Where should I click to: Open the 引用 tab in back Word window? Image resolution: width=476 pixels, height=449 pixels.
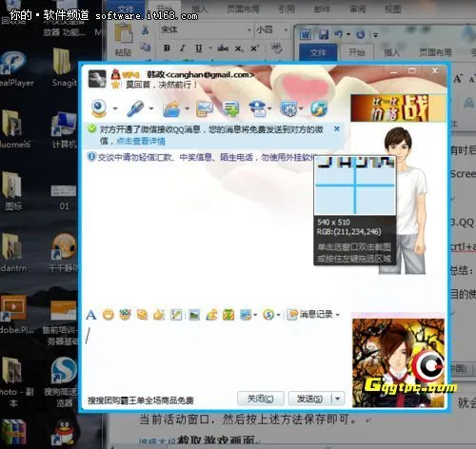click(x=287, y=10)
